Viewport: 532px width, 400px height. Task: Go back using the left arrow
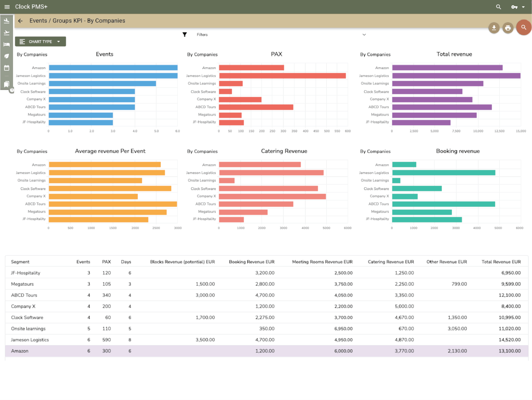pos(21,21)
